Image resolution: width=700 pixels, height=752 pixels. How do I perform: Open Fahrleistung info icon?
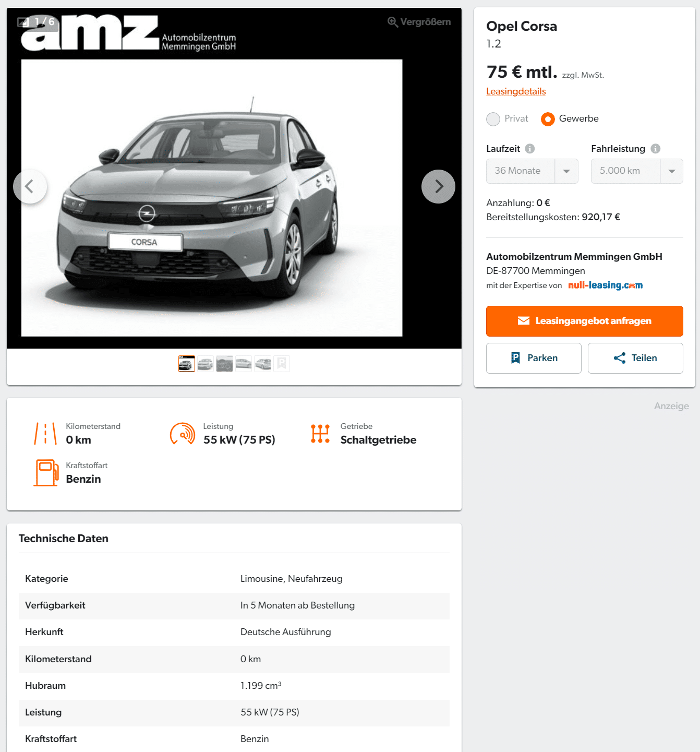pyautogui.click(x=656, y=149)
